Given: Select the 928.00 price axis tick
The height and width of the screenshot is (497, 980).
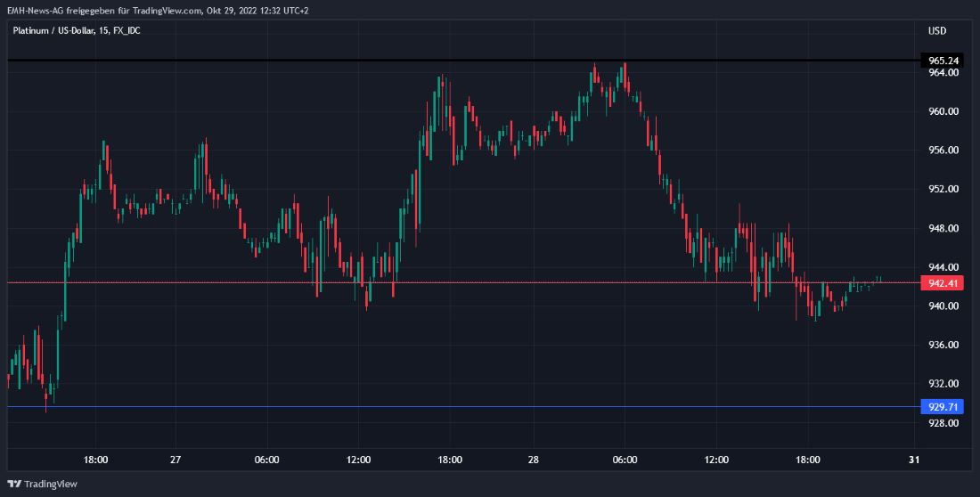Looking at the screenshot, I should click(943, 423).
